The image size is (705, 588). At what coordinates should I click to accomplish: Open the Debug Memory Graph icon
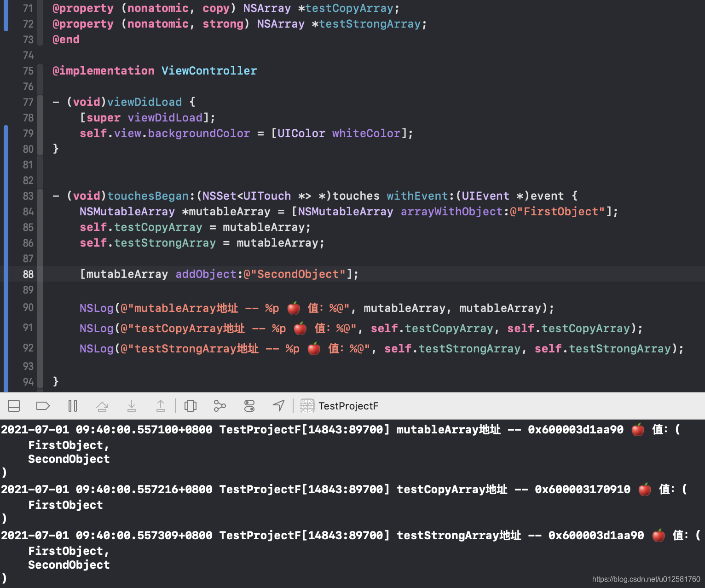(x=220, y=406)
